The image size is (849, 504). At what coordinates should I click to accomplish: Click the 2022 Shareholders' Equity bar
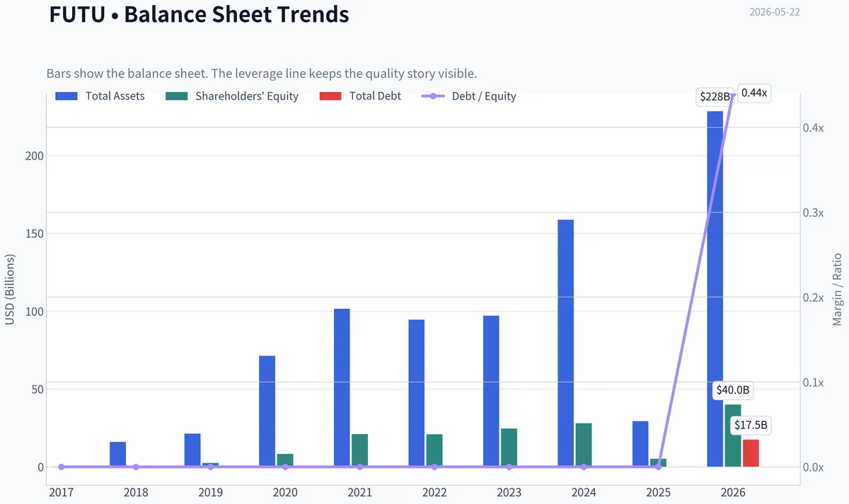coord(434,450)
